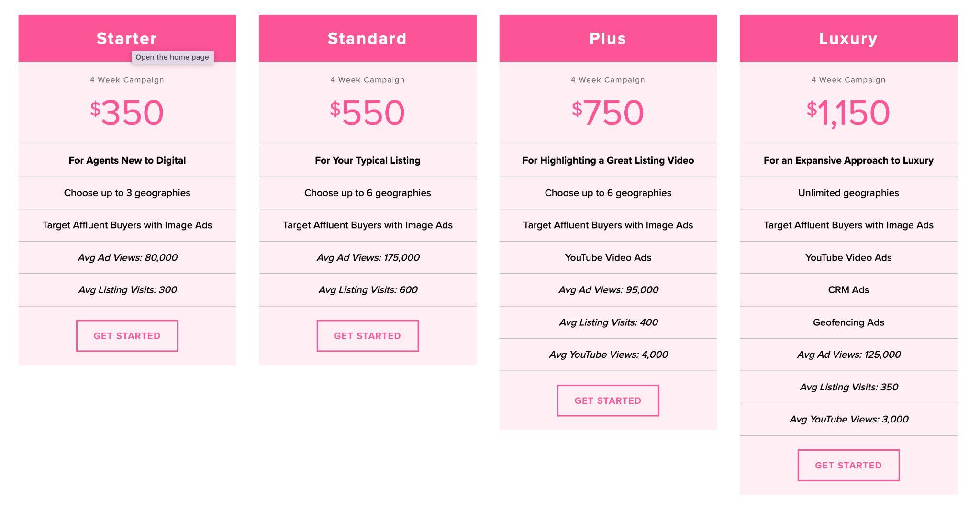Click the $350 price
980x511 pixels.
click(x=127, y=113)
